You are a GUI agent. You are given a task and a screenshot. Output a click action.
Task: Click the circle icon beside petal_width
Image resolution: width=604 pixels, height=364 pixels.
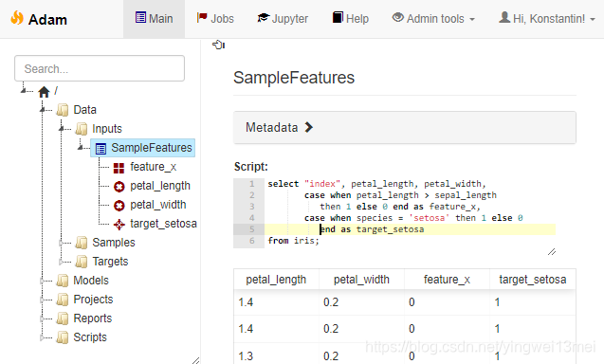[x=119, y=206]
